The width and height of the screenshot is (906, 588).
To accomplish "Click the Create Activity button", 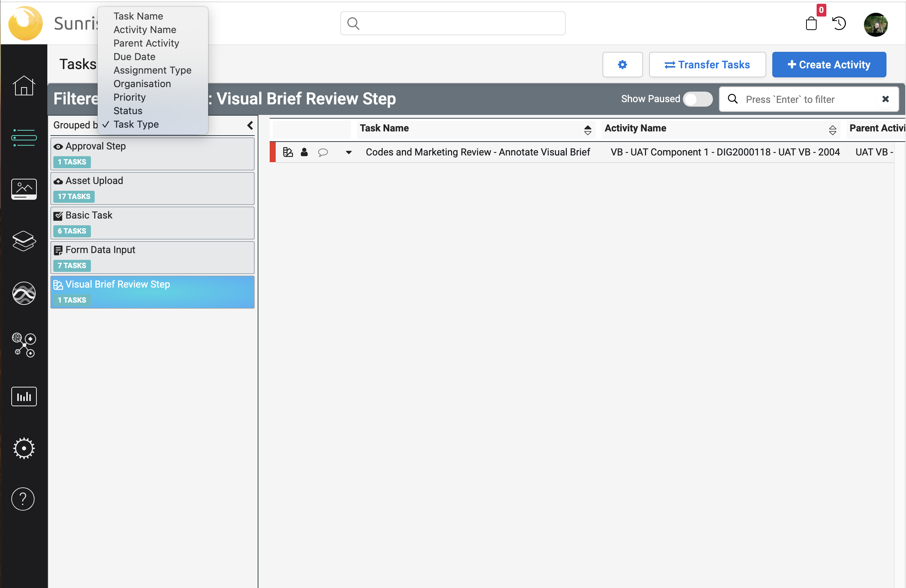I will point(829,65).
